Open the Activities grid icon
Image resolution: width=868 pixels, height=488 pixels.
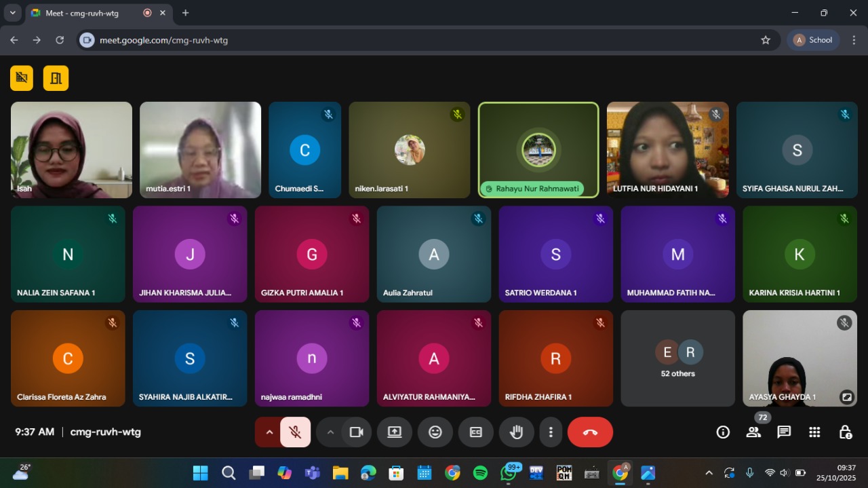tap(814, 432)
